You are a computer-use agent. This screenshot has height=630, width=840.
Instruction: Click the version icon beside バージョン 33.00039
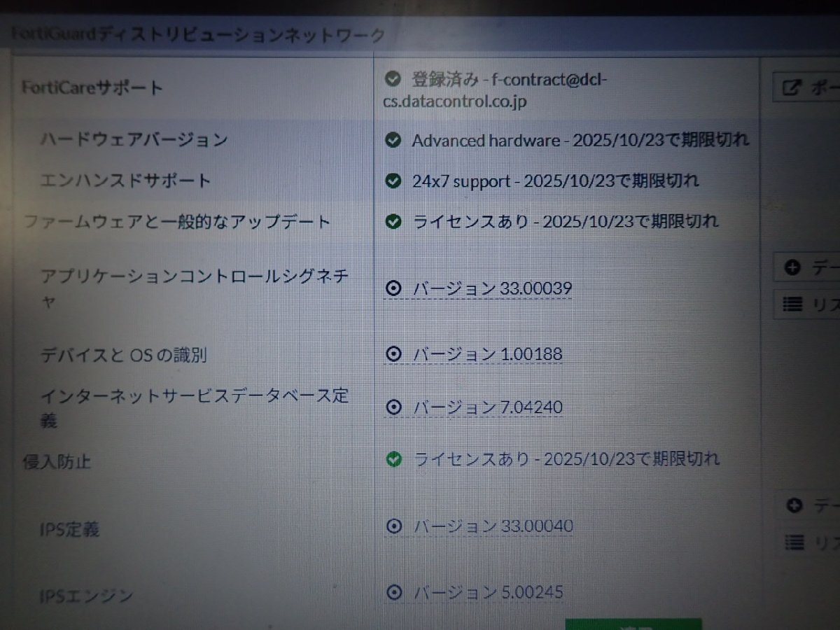tap(394, 288)
